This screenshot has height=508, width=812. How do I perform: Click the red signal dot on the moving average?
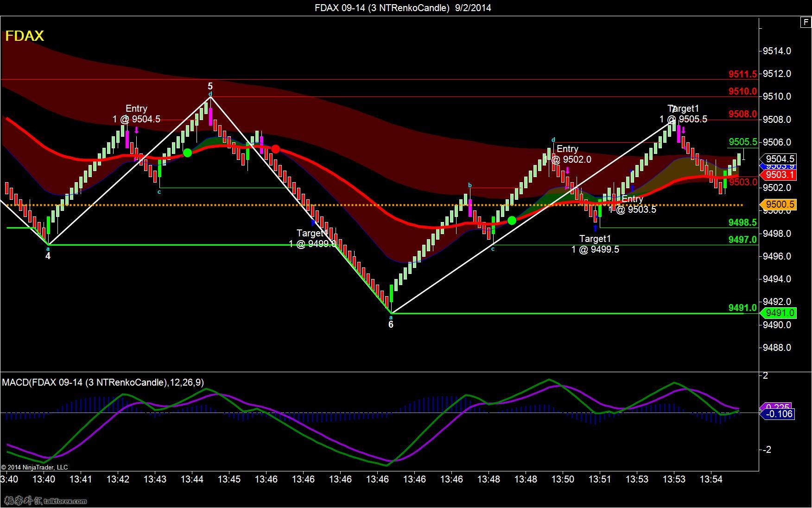(x=276, y=149)
